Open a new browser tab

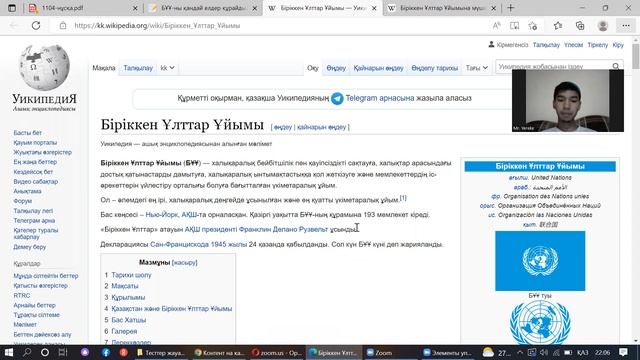coord(511,8)
